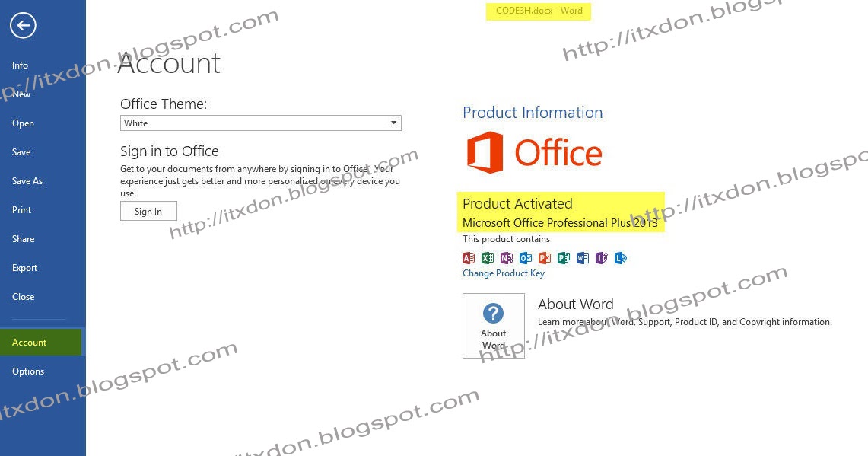The image size is (868, 456).
Task: Click the back arrow to return to document
Action: pyautogui.click(x=23, y=25)
